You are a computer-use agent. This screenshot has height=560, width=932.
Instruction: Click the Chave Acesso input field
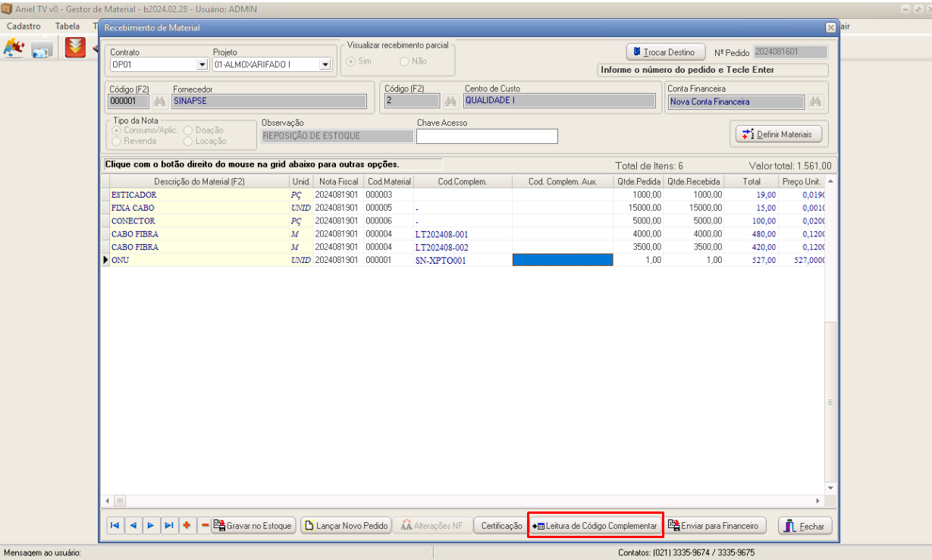[487, 136]
